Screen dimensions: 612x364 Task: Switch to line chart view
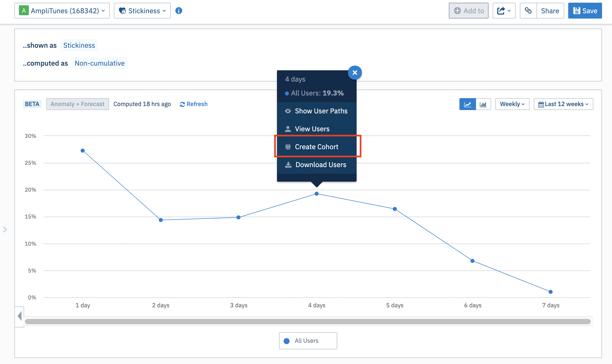coord(467,104)
